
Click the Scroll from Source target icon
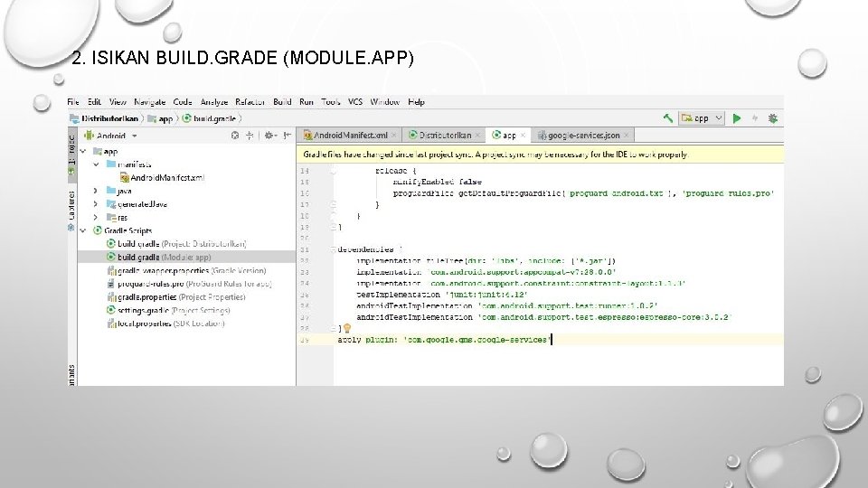(235, 135)
